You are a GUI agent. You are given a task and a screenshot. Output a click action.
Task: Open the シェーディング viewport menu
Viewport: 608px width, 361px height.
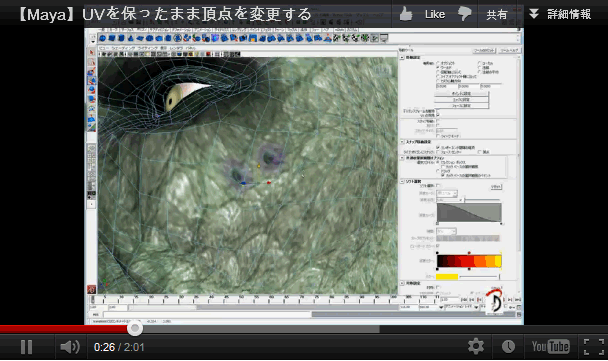pos(123,48)
